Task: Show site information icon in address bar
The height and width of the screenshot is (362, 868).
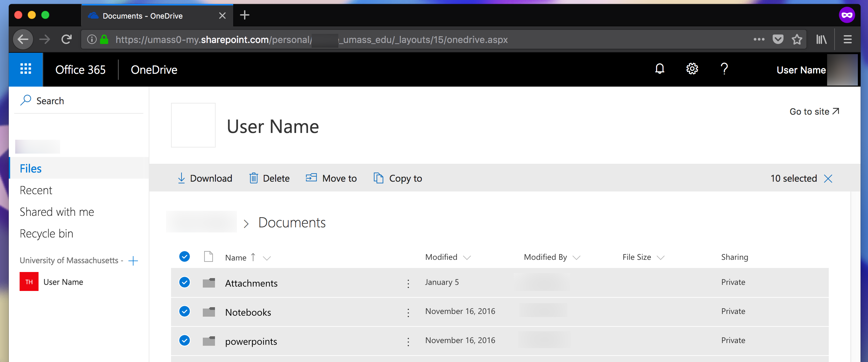Action: [92, 40]
